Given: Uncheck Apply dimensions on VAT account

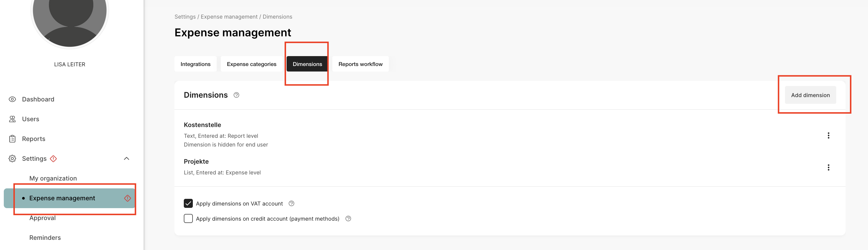Looking at the screenshot, I should point(188,203).
